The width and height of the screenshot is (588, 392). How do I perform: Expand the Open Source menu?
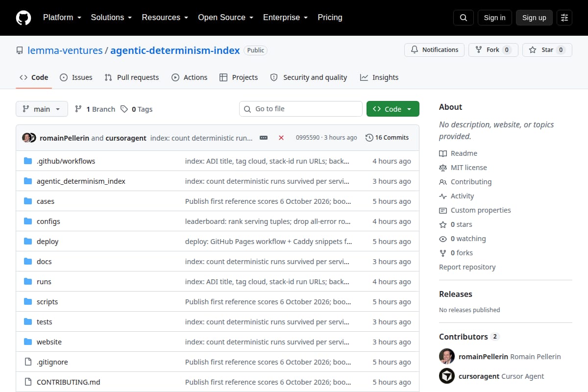(x=225, y=17)
